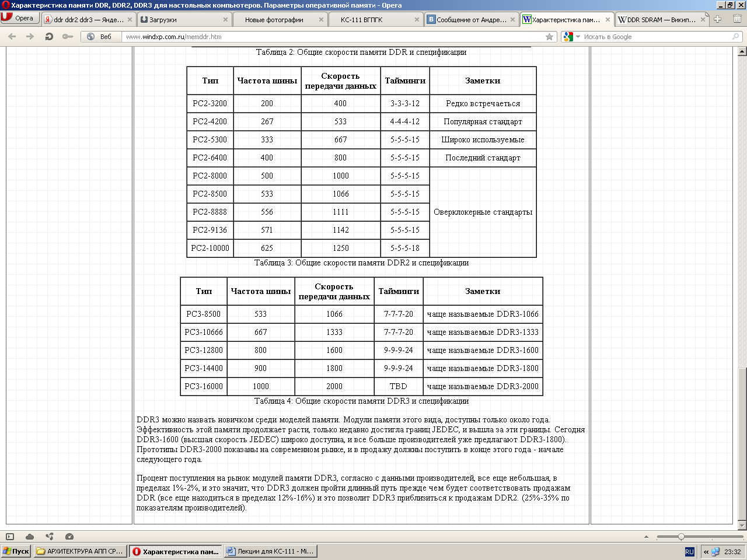Open Opera Link cloud icon
Screen dimensions: 747x560
point(30,537)
